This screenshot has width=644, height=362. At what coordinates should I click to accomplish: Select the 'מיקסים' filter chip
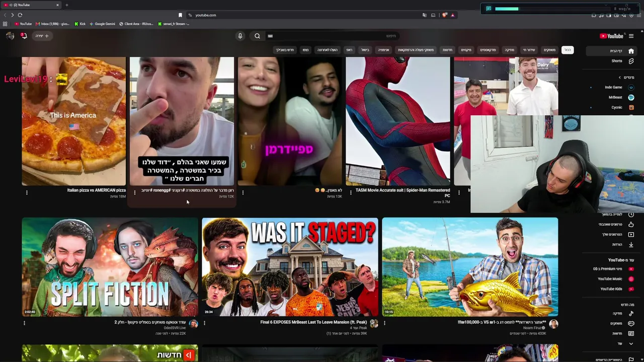click(466, 50)
